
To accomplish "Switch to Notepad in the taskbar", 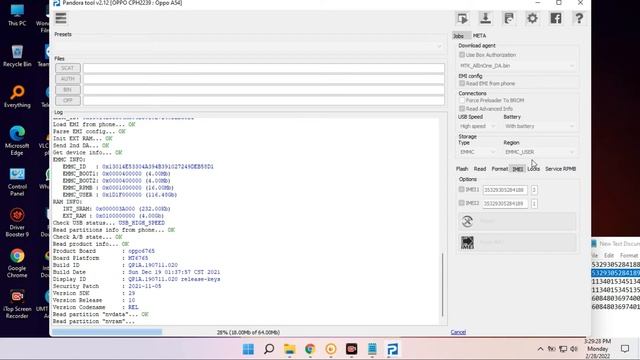I will tap(372, 349).
